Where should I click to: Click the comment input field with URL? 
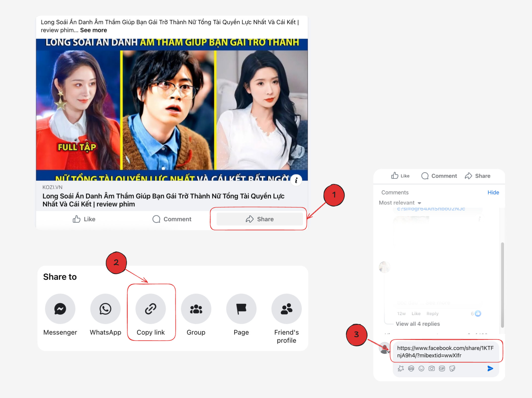[445, 352]
